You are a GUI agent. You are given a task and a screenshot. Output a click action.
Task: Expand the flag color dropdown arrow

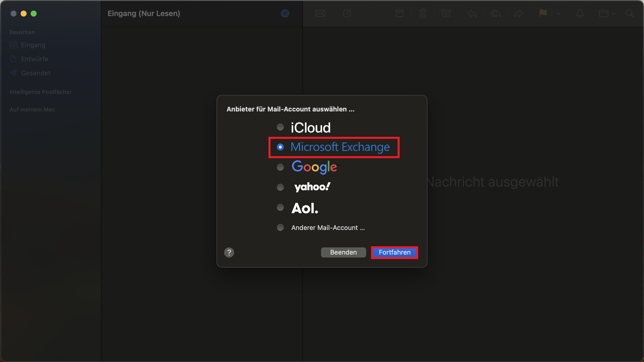click(558, 14)
